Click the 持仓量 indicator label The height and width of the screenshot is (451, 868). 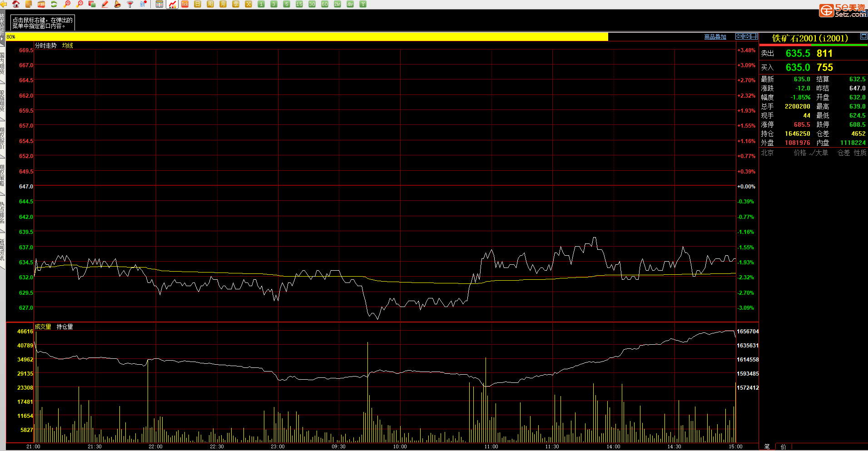pyautogui.click(x=64, y=327)
